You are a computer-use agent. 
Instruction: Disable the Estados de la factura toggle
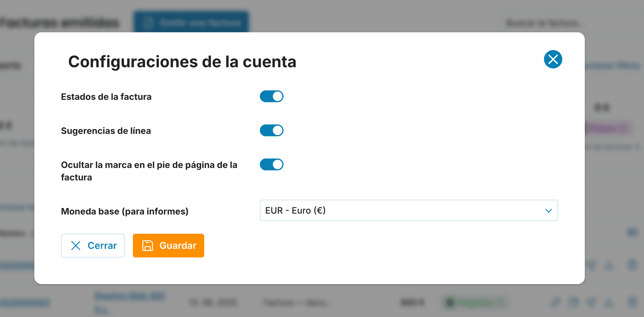click(x=271, y=96)
